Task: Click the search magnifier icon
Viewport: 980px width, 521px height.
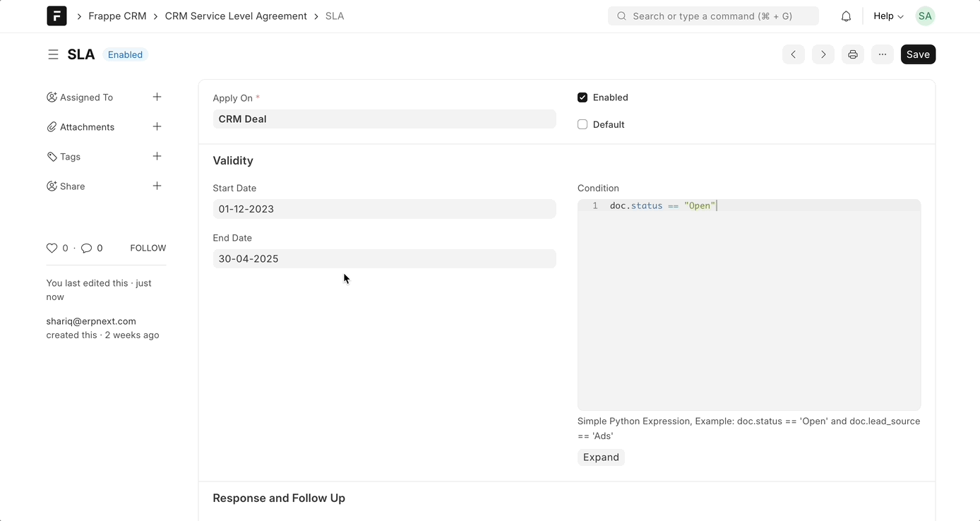Action: (x=621, y=16)
